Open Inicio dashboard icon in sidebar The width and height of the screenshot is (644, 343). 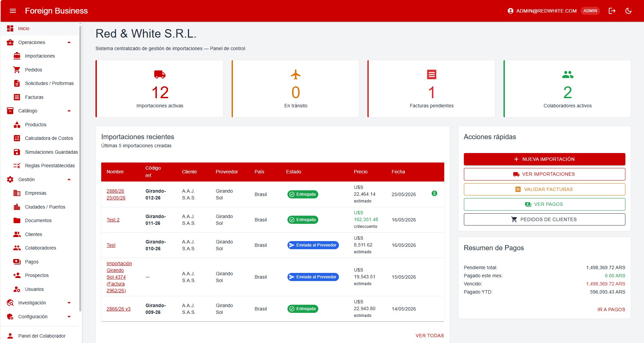[x=10, y=28]
